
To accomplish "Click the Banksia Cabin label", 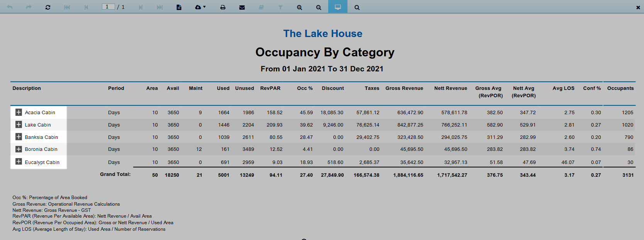I will pyautogui.click(x=41, y=137).
